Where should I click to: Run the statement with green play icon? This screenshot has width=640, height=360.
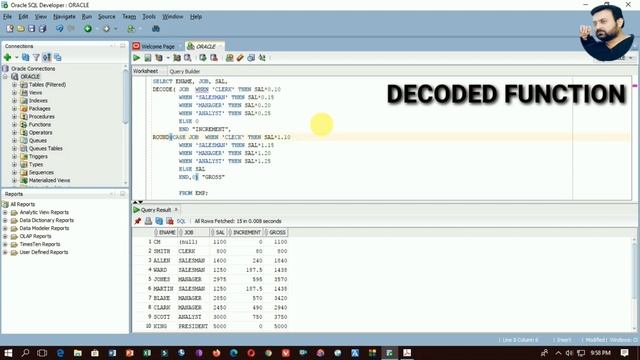(x=137, y=58)
